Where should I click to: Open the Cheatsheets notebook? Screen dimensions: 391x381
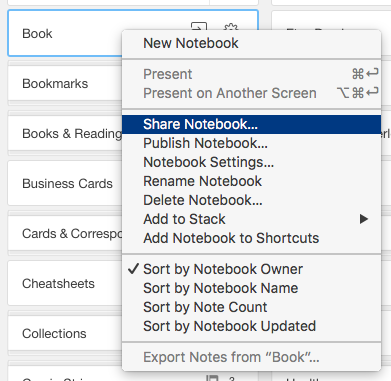pyautogui.click(x=65, y=284)
